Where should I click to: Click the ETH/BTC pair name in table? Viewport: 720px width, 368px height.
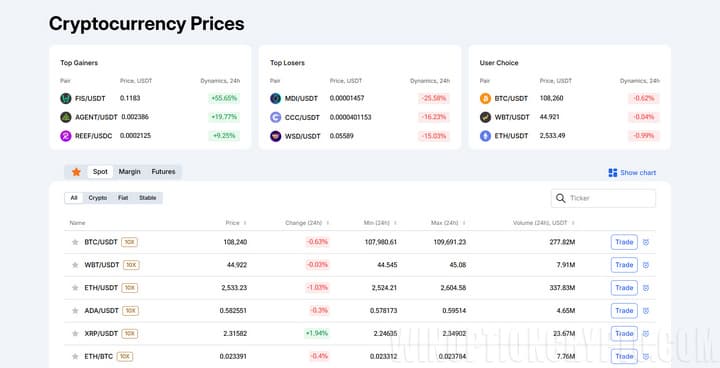(x=99, y=357)
